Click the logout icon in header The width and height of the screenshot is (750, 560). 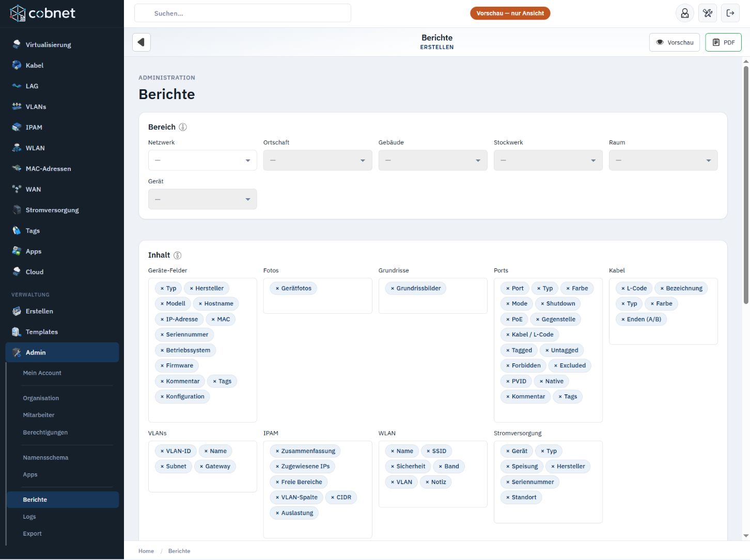730,13
